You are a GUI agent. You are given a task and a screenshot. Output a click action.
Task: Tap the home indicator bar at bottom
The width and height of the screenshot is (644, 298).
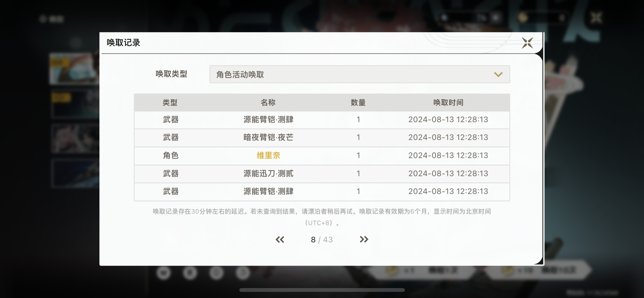point(322,290)
